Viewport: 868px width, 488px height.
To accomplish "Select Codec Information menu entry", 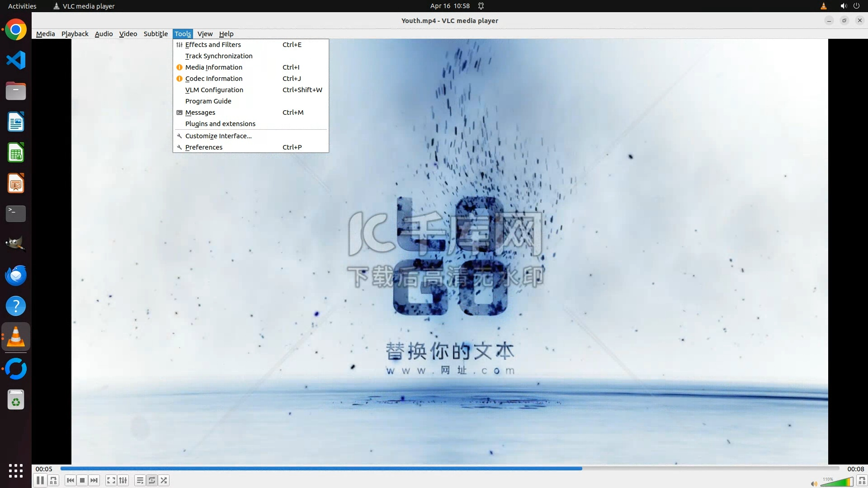I will point(214,79).
